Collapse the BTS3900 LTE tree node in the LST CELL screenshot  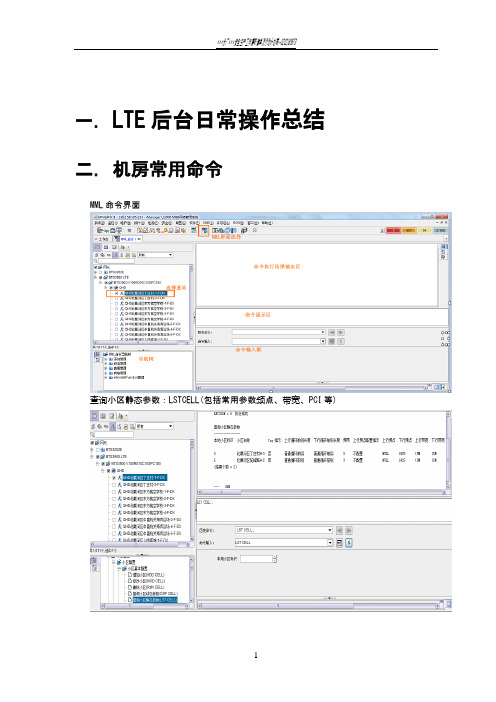click(x=92, y=457)
